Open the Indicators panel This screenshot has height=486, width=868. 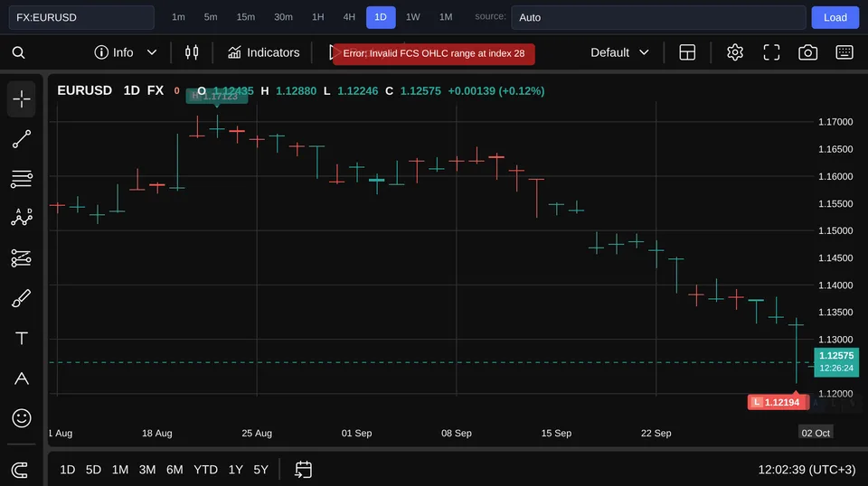click(264, 52)
